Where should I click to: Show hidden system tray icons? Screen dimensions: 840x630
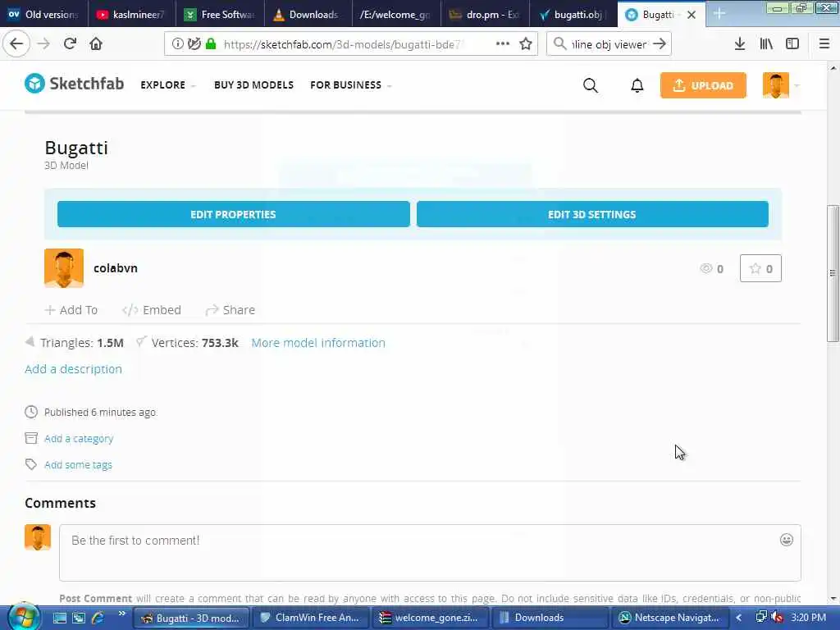tap(739, 618)
